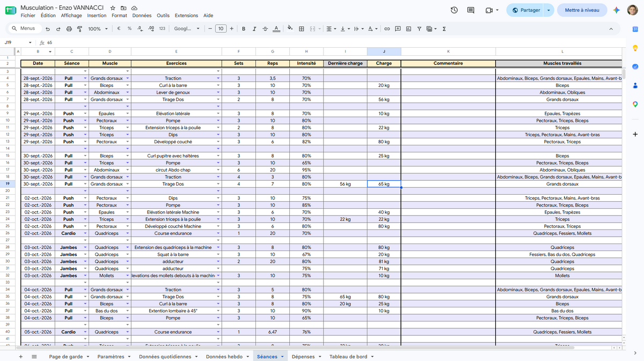Open the zoom level dropdown
644x361 pixels.
[97, 29]
